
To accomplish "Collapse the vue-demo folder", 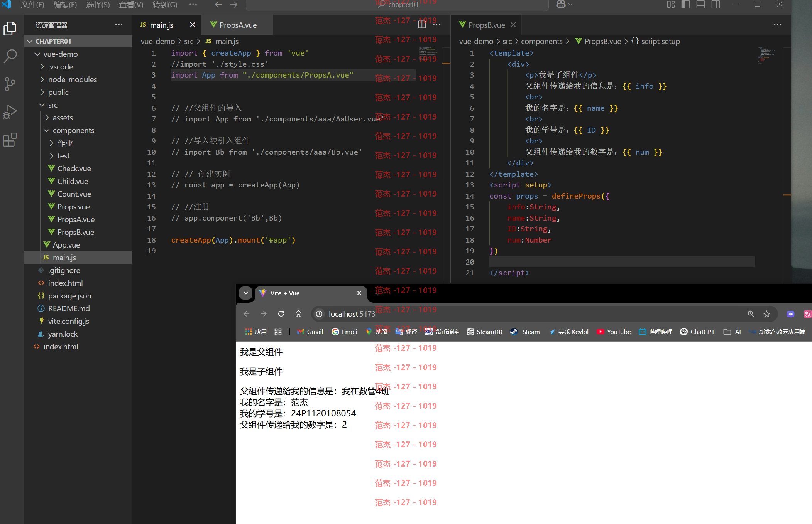I will tap(78, 54).
